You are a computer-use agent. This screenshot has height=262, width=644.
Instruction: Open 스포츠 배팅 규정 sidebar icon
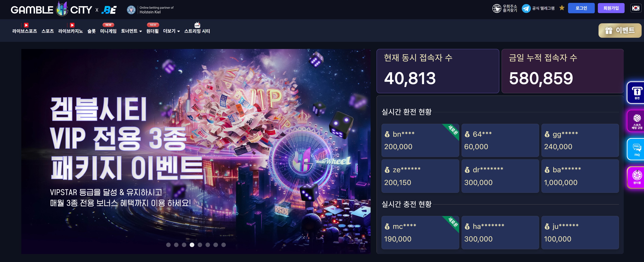click(637, 121)
